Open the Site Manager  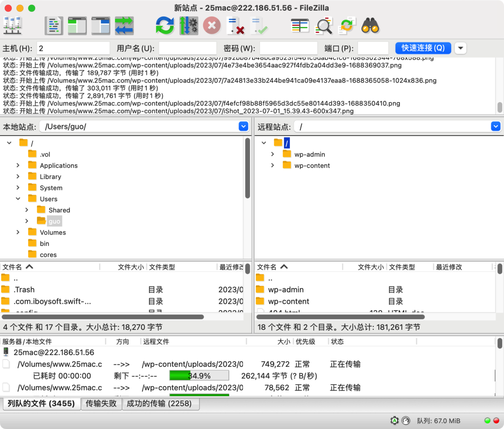point(13,26)
